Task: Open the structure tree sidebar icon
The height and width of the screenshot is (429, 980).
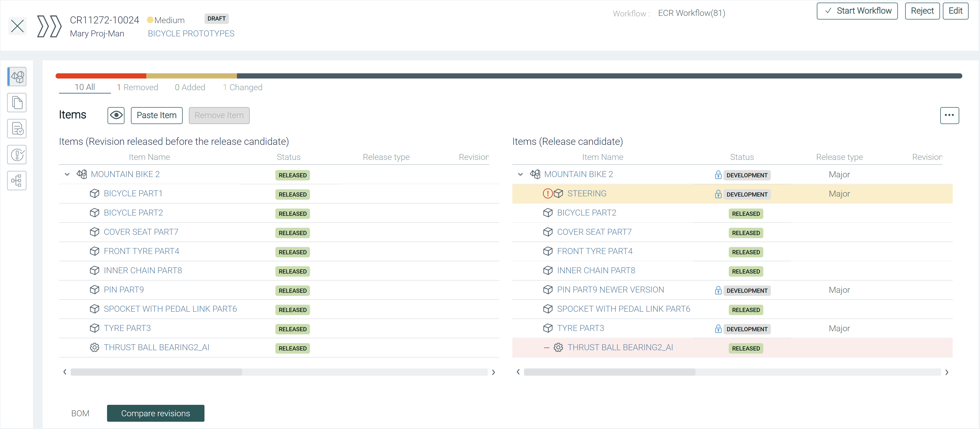Action: pos(17,180)
